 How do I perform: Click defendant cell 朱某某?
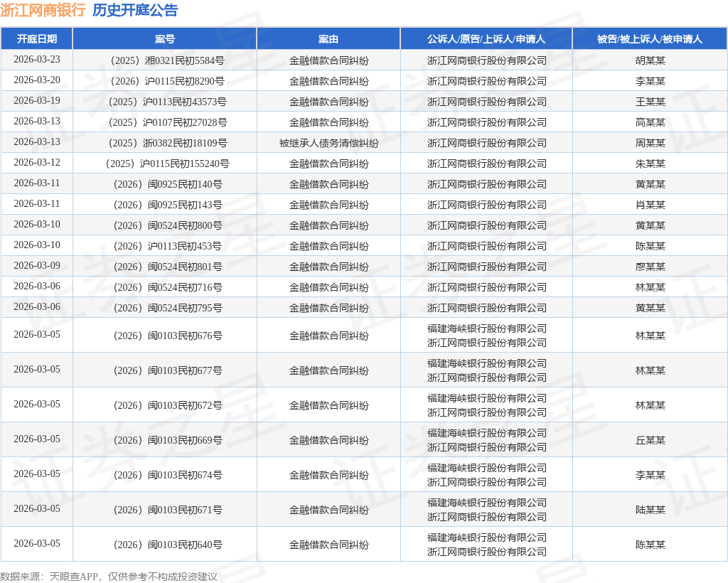[x=650, y=164]
